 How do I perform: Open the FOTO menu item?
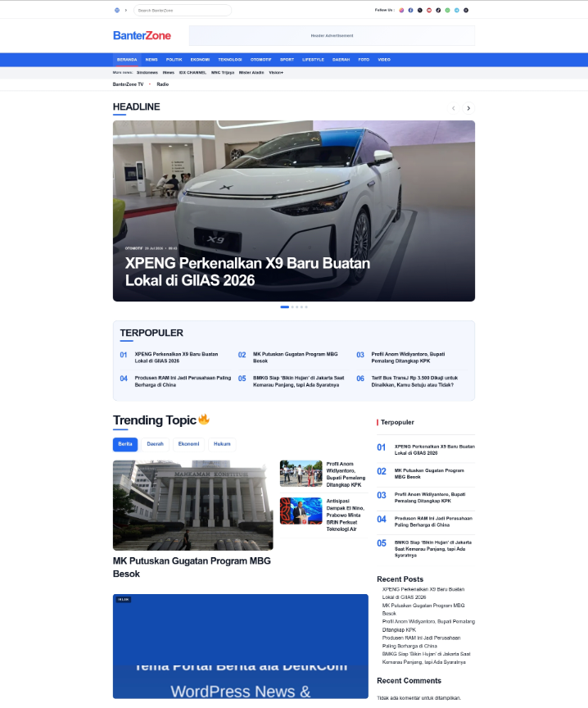364,60
